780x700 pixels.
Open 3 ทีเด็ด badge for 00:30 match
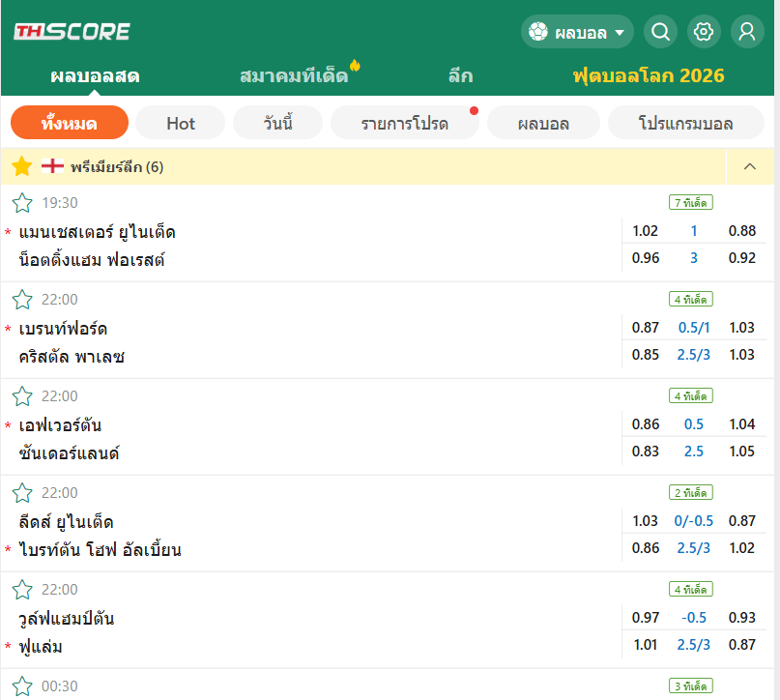(690, 686)
